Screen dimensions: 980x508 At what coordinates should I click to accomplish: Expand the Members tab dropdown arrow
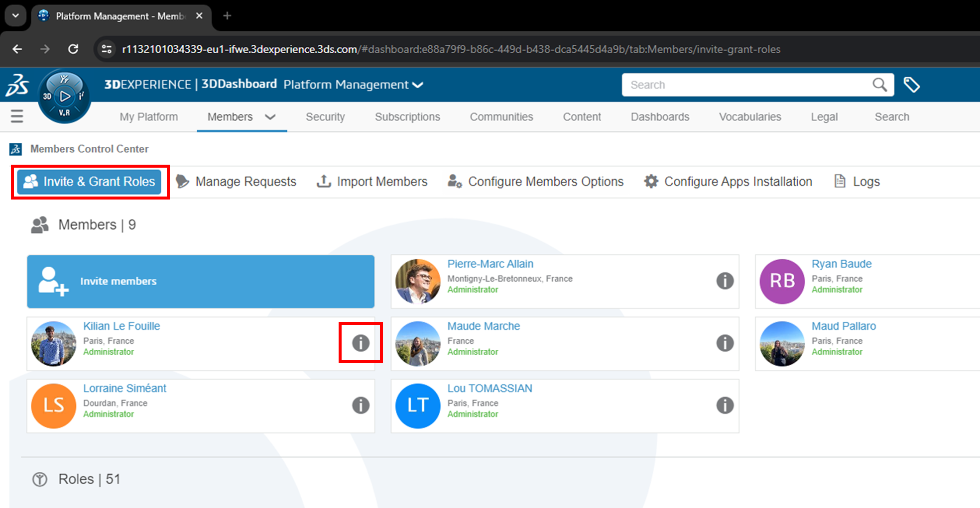click(270, 117)
